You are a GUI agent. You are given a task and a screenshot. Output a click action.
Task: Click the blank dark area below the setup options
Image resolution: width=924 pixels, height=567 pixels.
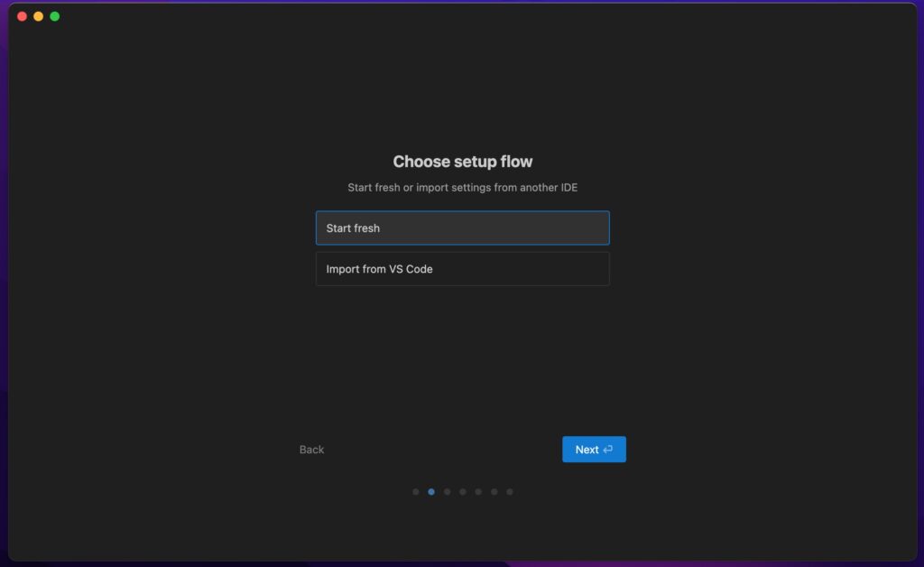[462, 361]
